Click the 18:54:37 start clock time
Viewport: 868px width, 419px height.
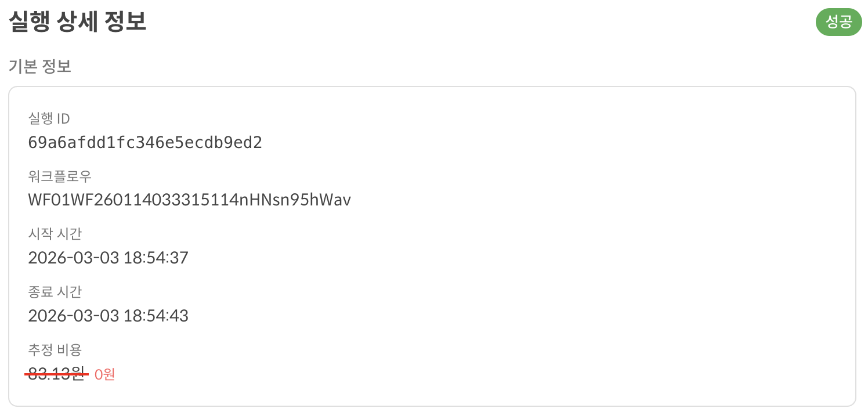click(156, 258)
